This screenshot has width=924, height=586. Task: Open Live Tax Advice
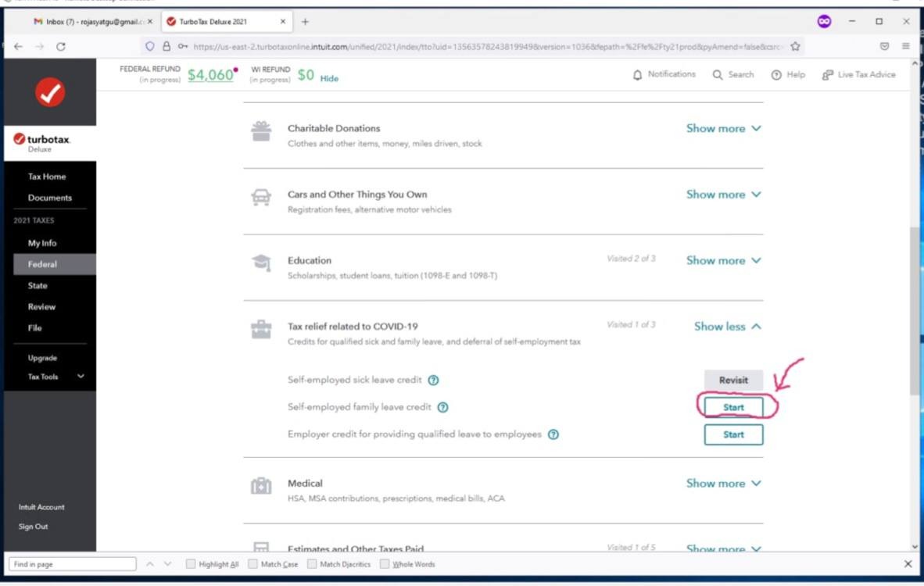858,74
